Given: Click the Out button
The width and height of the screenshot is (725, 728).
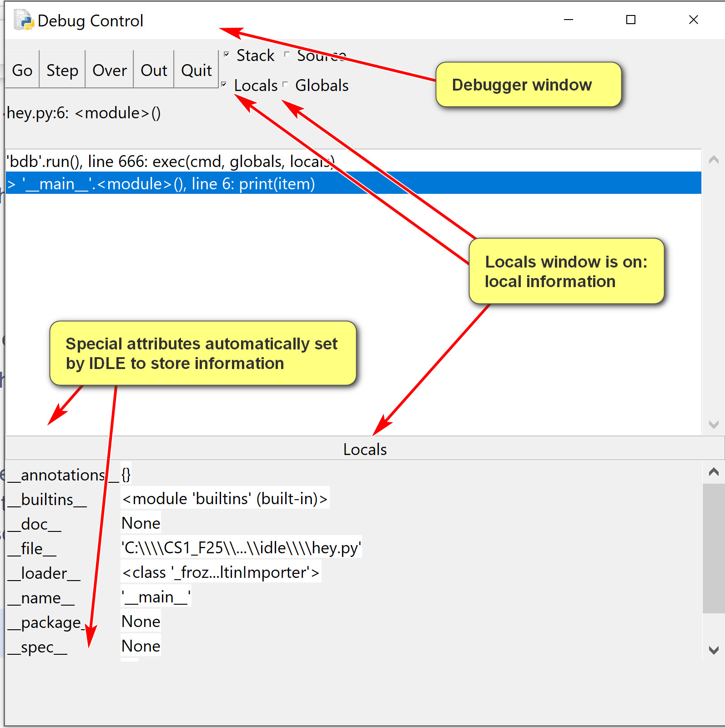Looking at the screenshot, I should pos(154,70).
